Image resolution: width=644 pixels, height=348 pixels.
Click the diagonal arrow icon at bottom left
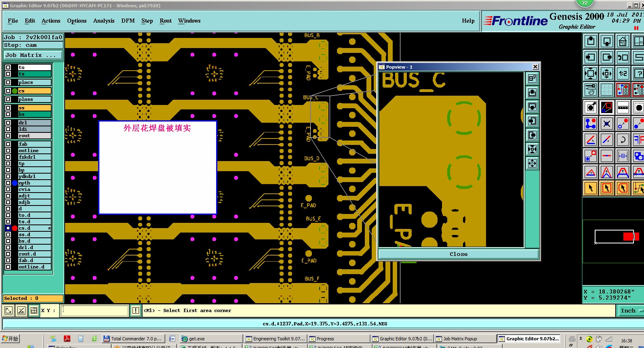pyautogui.click(x=8, y=310)
